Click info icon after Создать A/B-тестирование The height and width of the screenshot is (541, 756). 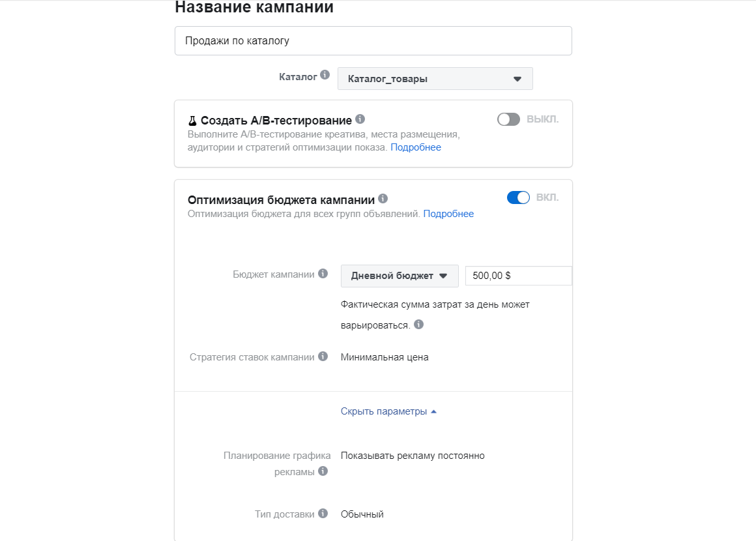pyautogui.click(x=360, y=119)
